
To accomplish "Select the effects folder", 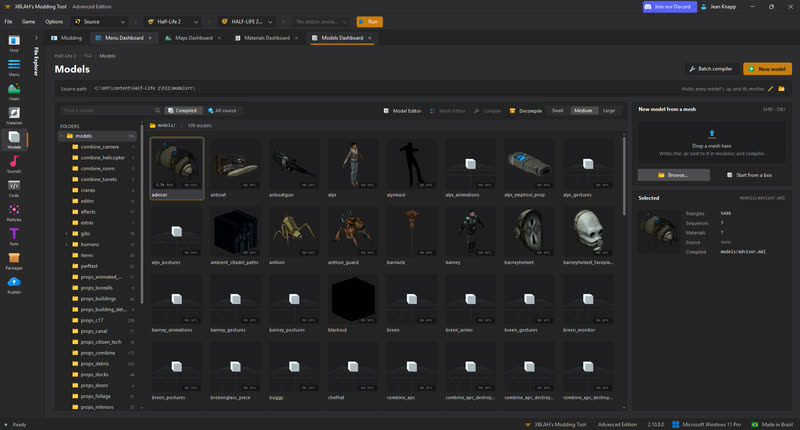I will tap(97, 212).
